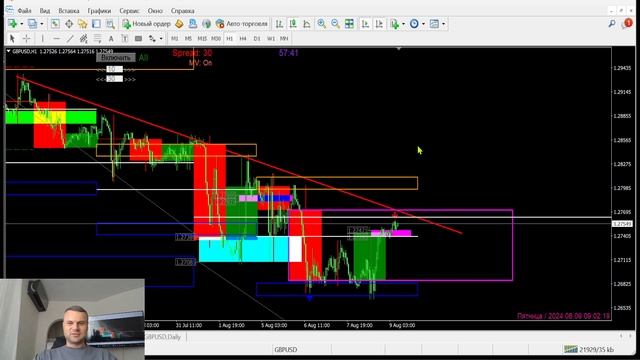Expand the New Chart dropdown arrow
This screenshot has width=640, height=360.
pos(22,24)
